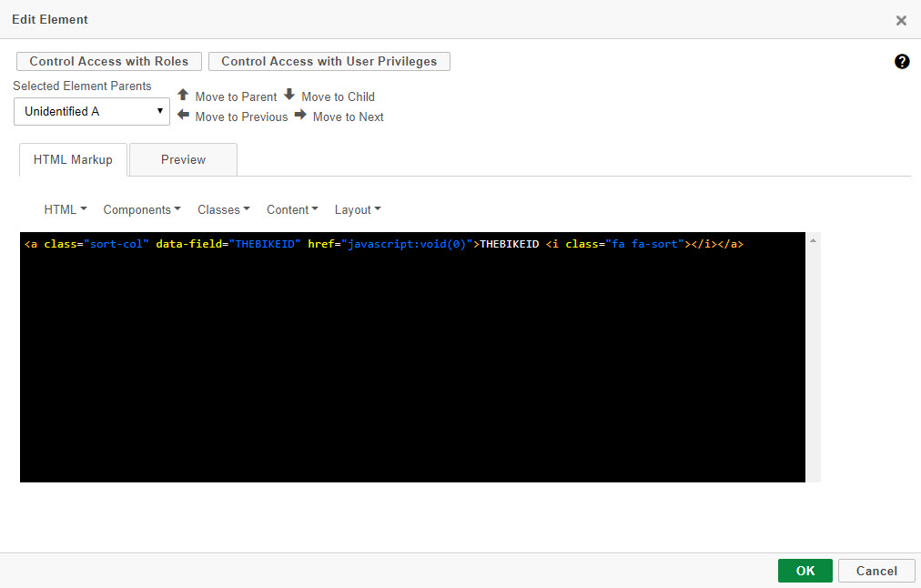This screenshot has height=588, width=921.
Task: Open the Classes dropdown menu
Action: (224, 209)
